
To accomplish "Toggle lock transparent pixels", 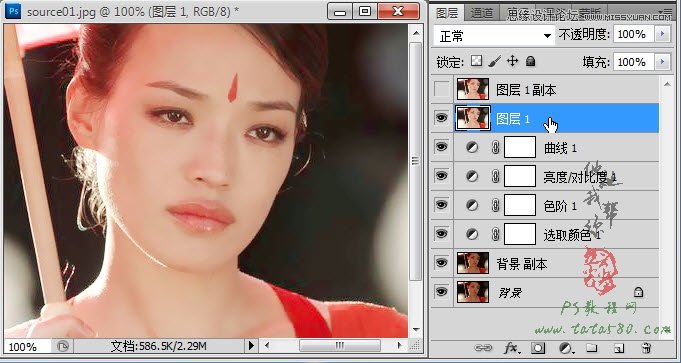I will 477,61.
